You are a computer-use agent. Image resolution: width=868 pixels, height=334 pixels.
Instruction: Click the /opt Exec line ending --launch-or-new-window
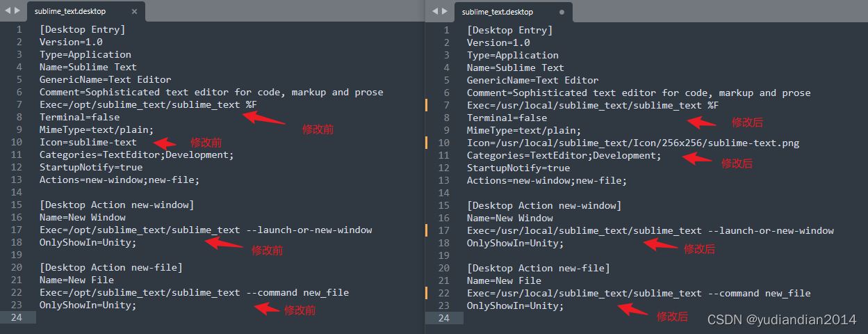pos(206,230)
